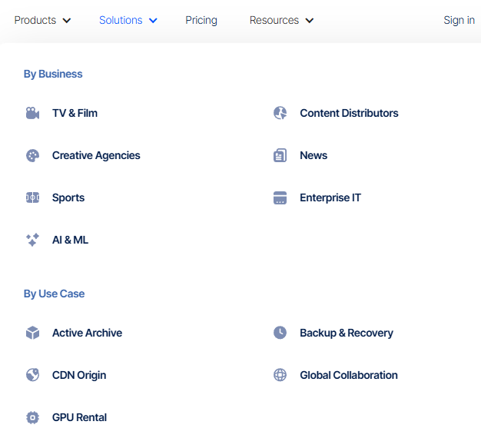Go to the Backup & Recovery page

point(346,333)
